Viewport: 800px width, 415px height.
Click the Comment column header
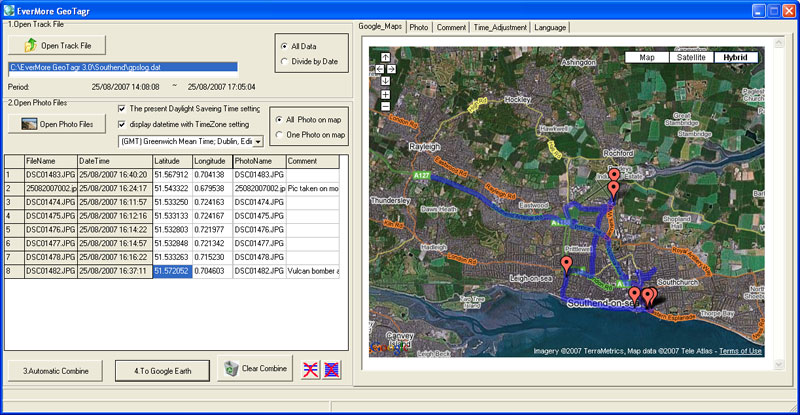(312, 161)
